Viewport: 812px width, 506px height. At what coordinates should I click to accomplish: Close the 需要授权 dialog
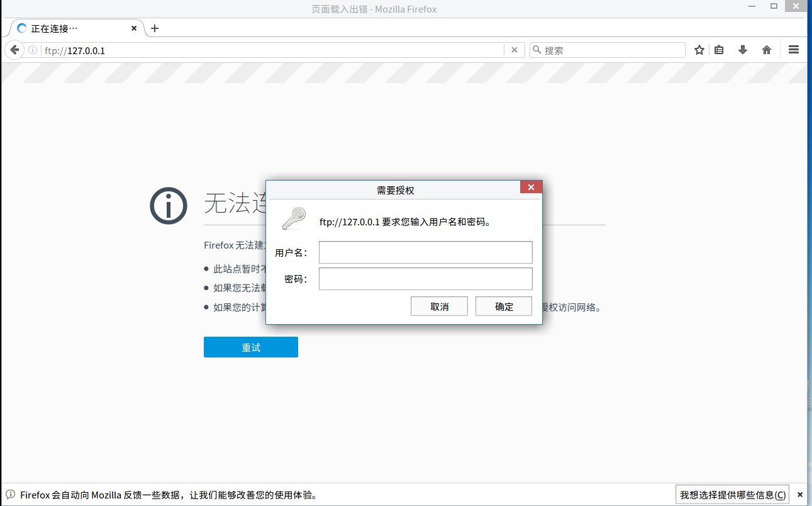pos(531,188)
